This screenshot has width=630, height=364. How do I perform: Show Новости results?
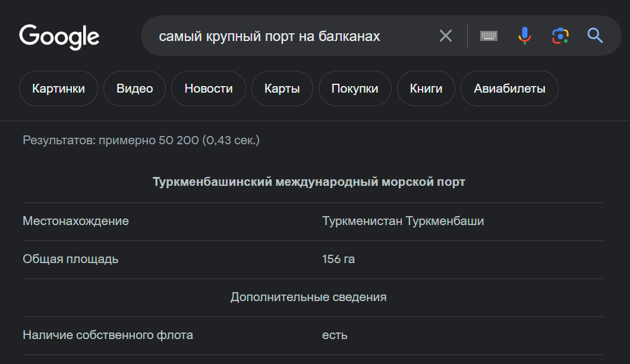point(208,88)
